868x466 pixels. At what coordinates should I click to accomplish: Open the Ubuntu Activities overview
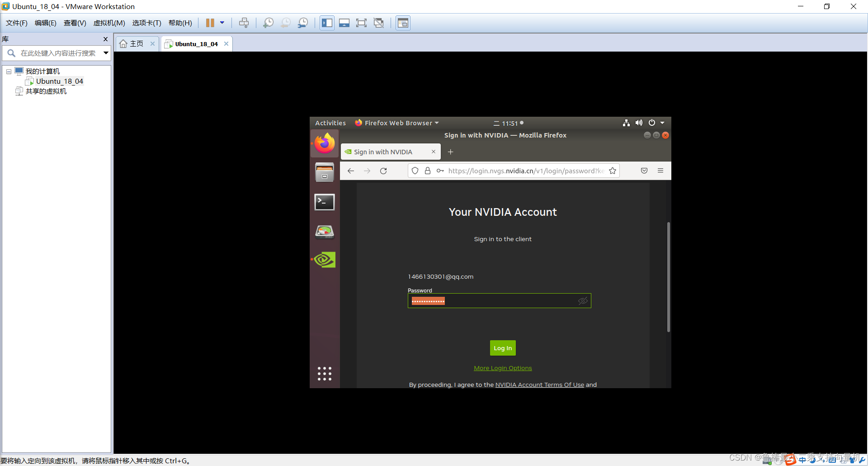pos(330,123)
